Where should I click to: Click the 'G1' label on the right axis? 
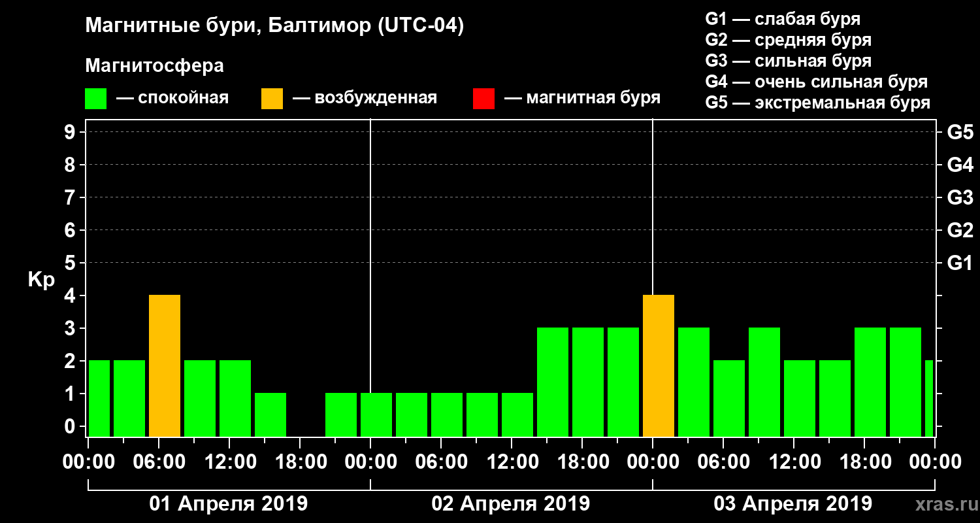960,263
